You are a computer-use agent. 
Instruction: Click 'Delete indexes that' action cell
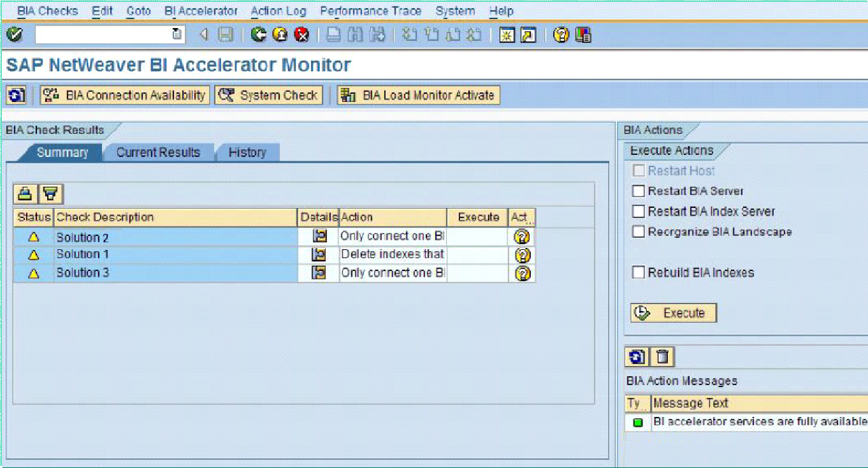393,254
